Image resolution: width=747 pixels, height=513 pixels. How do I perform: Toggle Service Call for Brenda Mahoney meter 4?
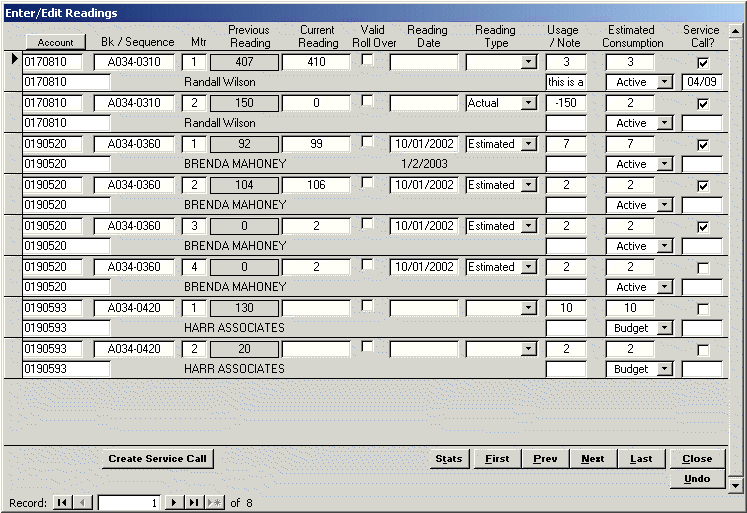[x=703, y=268]
